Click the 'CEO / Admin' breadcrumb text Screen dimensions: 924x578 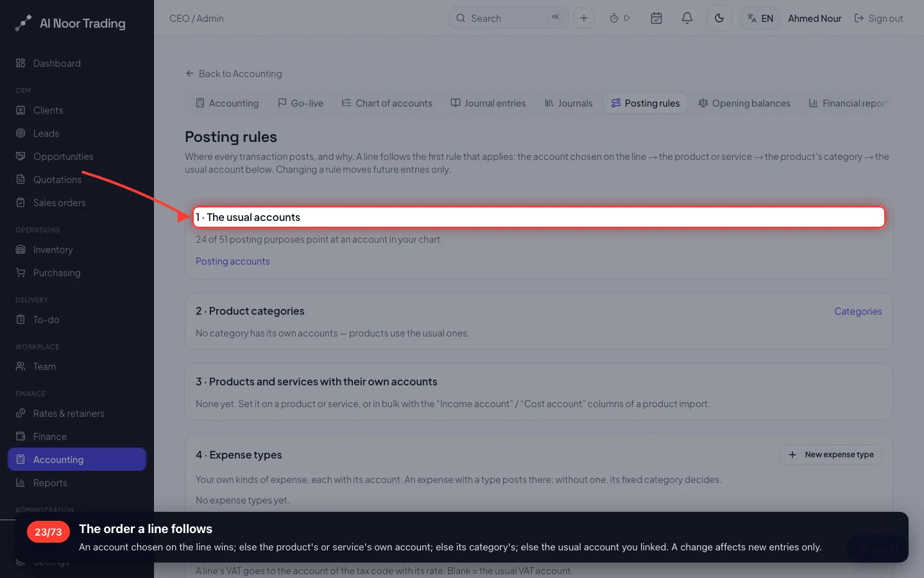coord(196,19)
